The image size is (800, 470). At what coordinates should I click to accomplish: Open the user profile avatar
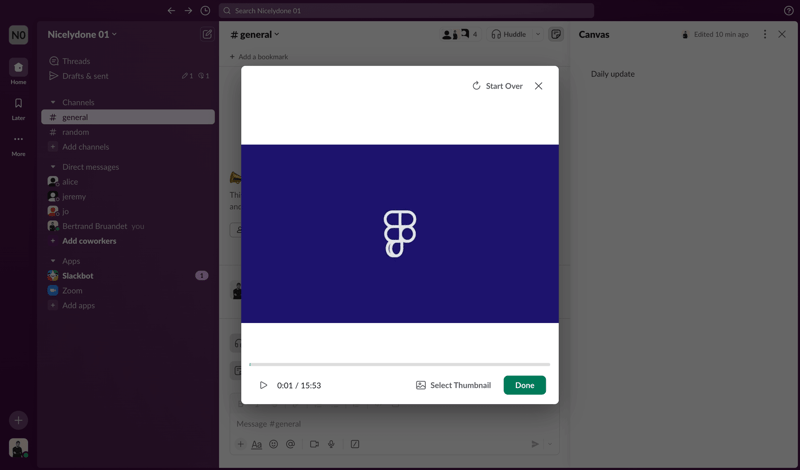click(x=18, y=448)
